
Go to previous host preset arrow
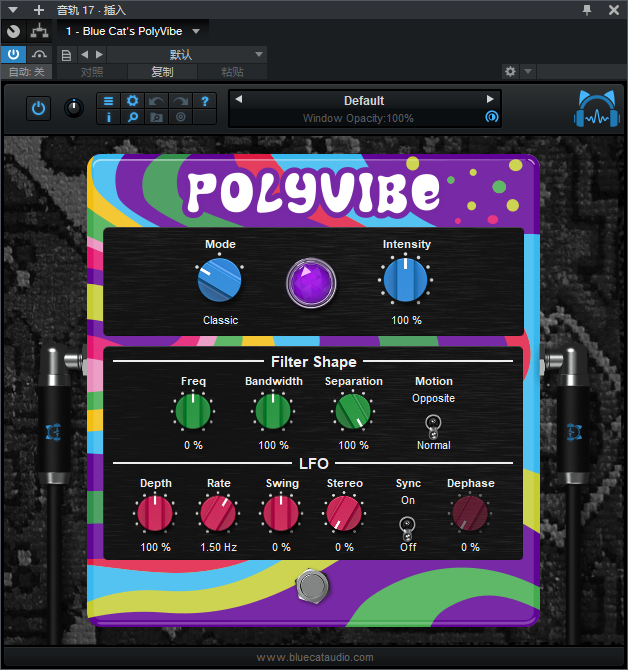click(85, 54)
